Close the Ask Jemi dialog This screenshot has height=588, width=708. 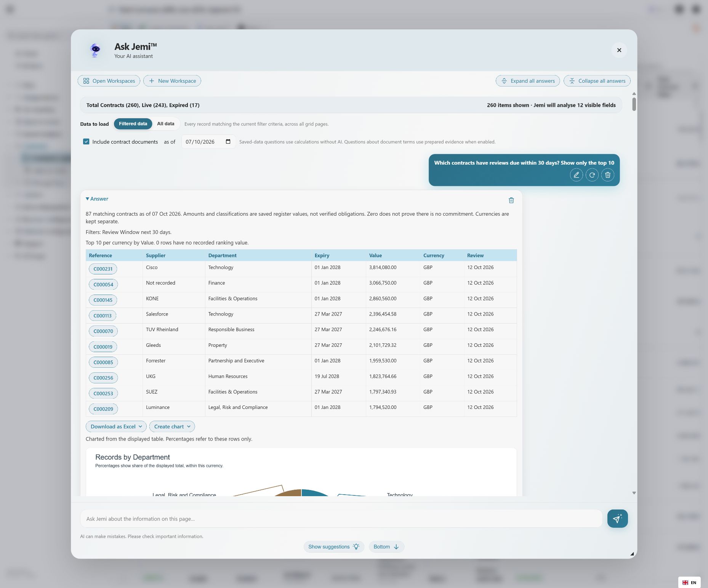click(x=619, y=50)
